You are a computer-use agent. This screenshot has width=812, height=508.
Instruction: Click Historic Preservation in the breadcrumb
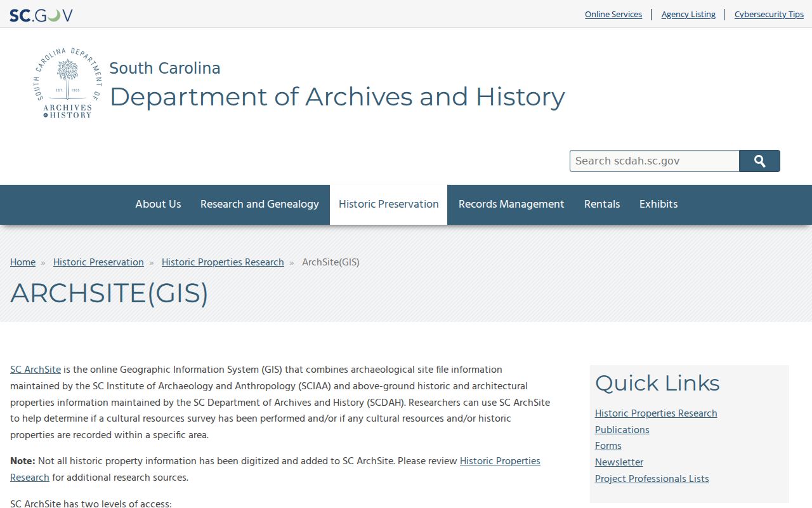coord(98,262)
